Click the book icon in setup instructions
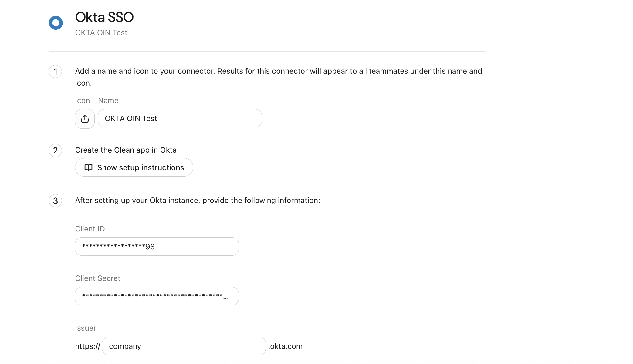Screen dimensions: 633x364 click(x=88, y=167)
